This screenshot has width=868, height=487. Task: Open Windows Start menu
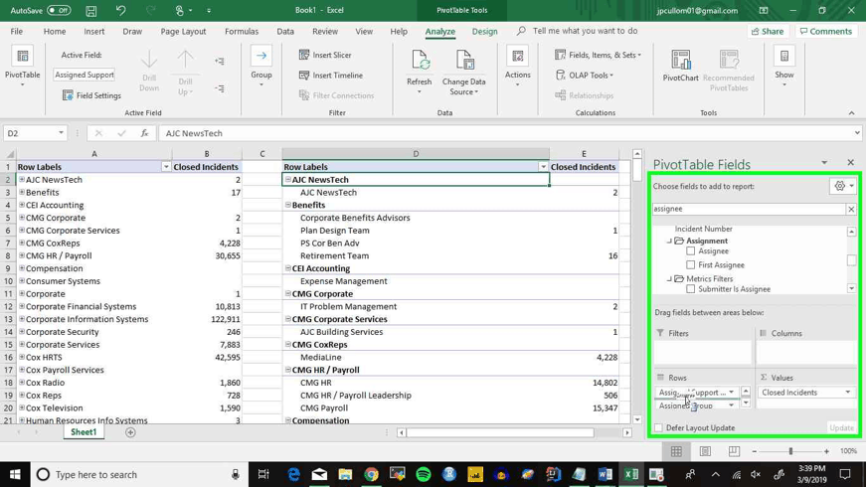click(x=15, y=474)
